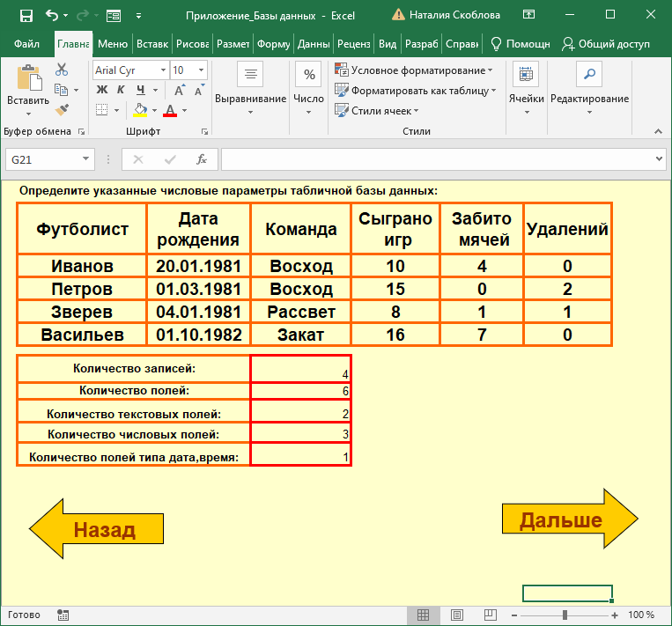Click the fill color paint bucket icon

click(139, 110)
